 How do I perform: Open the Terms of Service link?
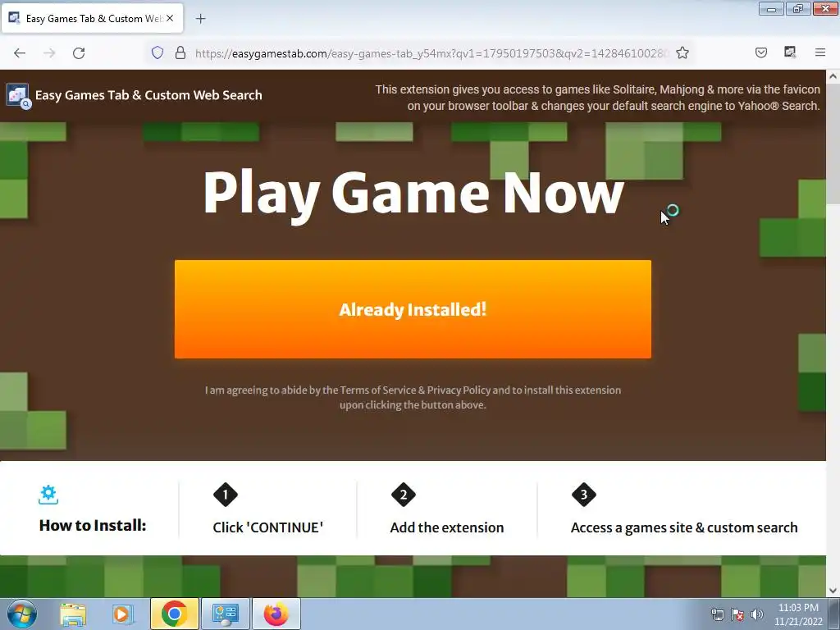click(377, 390)
